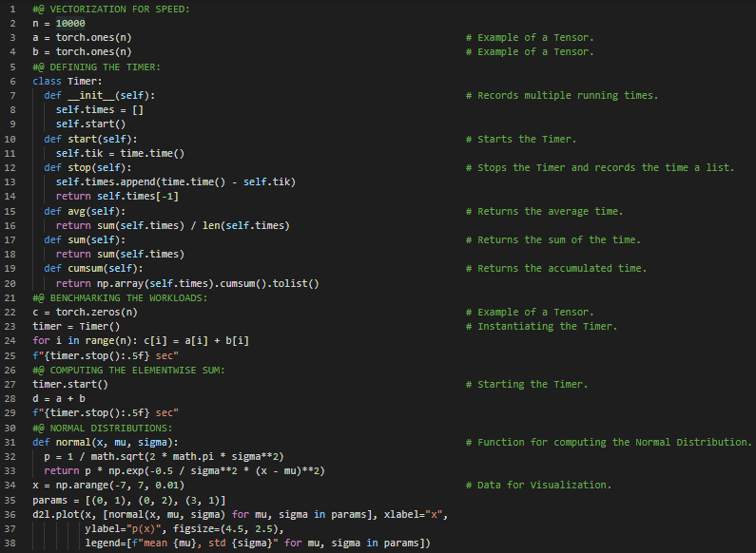Place cursor on "n = 10000" line

click(59, 23)
